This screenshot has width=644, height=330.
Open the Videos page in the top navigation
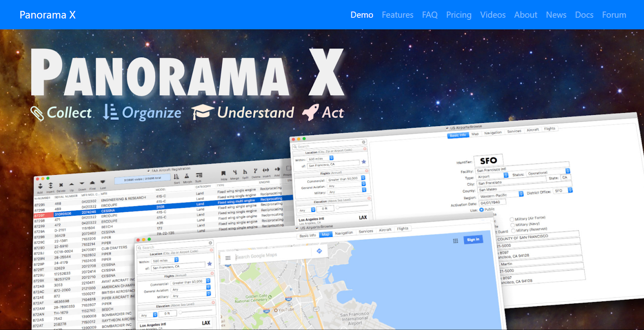pyautogui.click(x=493, y=15)
